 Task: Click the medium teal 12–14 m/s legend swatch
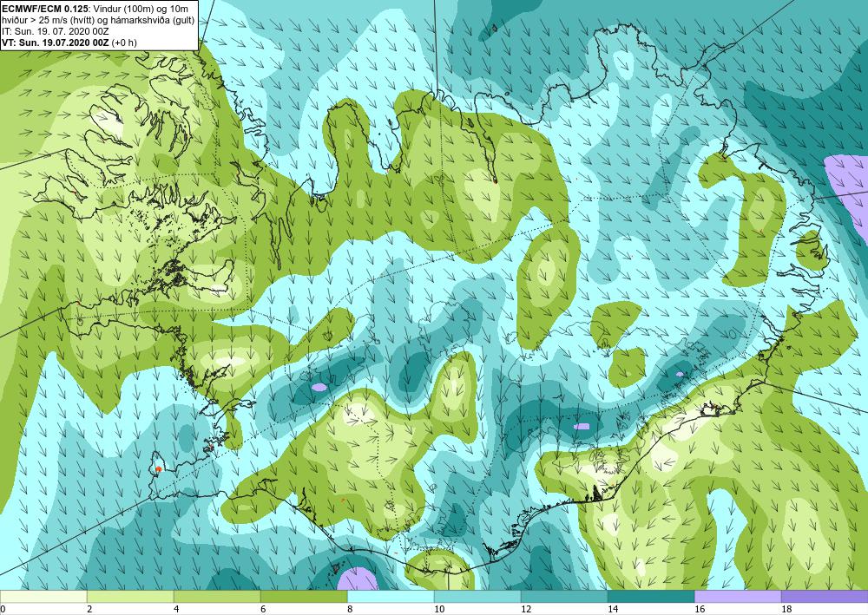[x=564, y=597]
